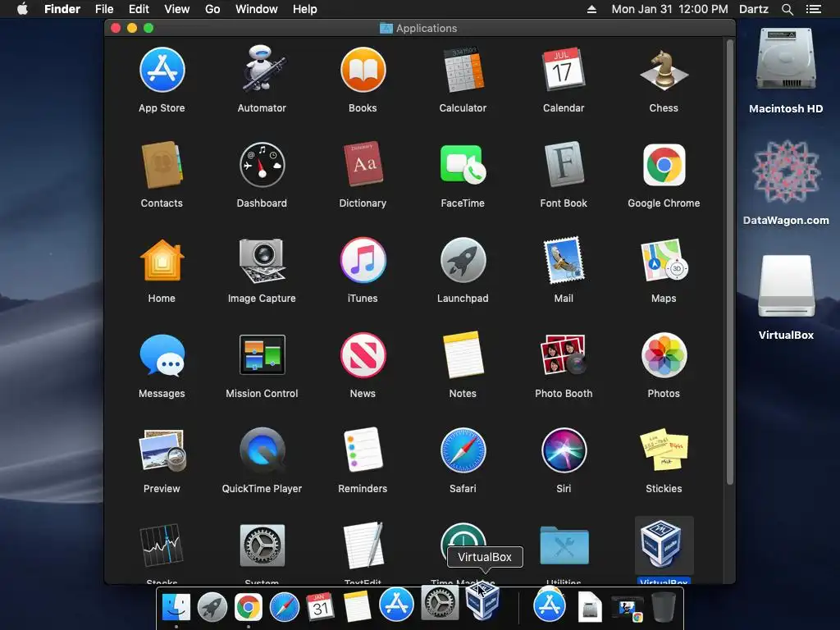Open the Finder menu

click(x=62, y=9)
